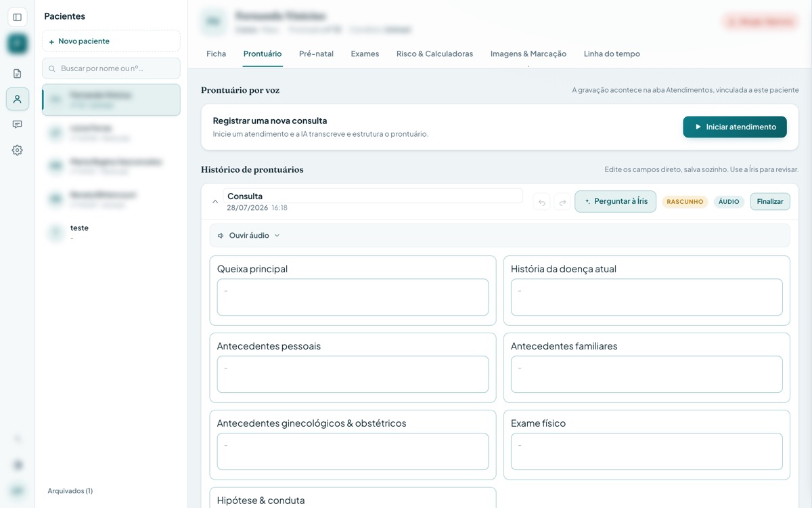Click the redo arrow icon

562,202
